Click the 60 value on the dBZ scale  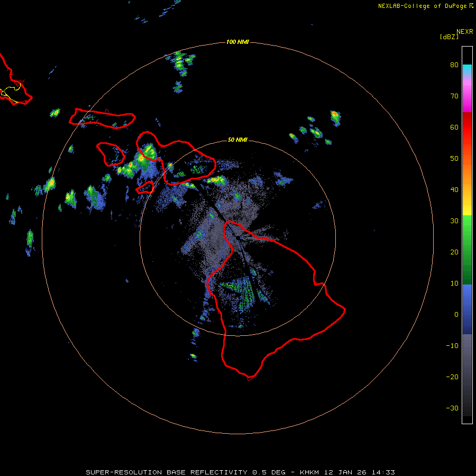[454, 127]
